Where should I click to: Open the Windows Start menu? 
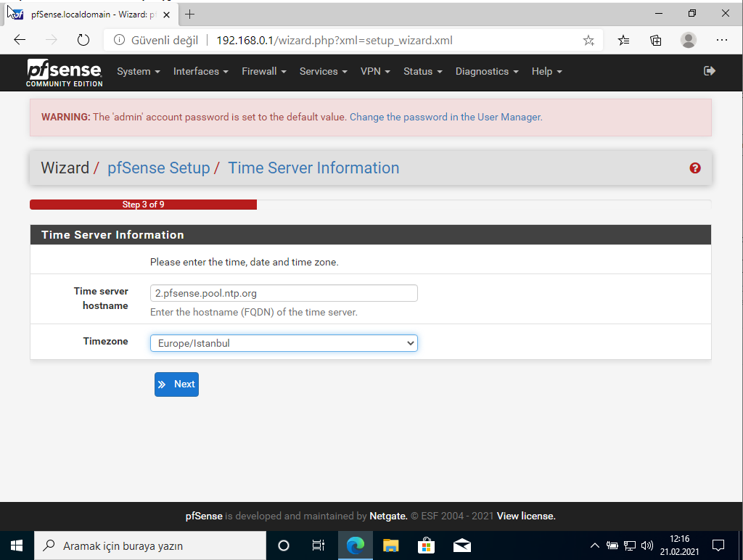(x=17, y=545)
